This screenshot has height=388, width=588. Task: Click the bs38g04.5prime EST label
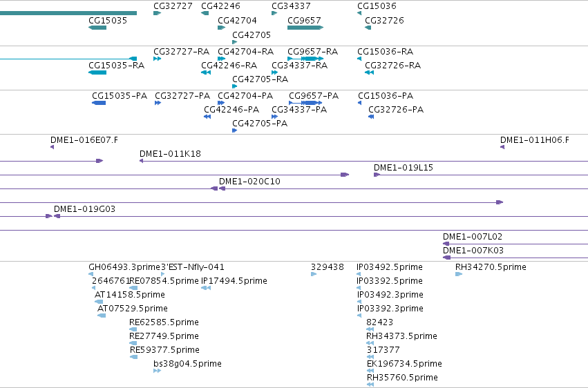point(187,364)
